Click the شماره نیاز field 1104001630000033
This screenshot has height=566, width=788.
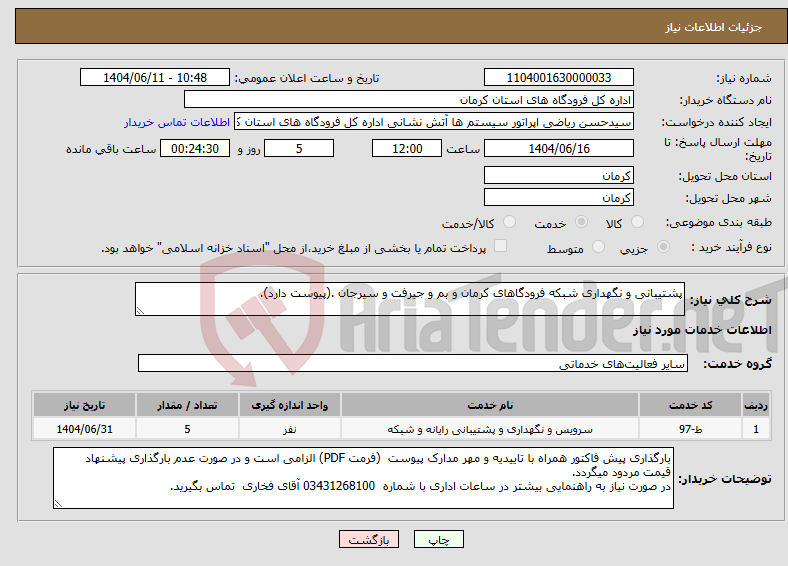pos(558,77)
